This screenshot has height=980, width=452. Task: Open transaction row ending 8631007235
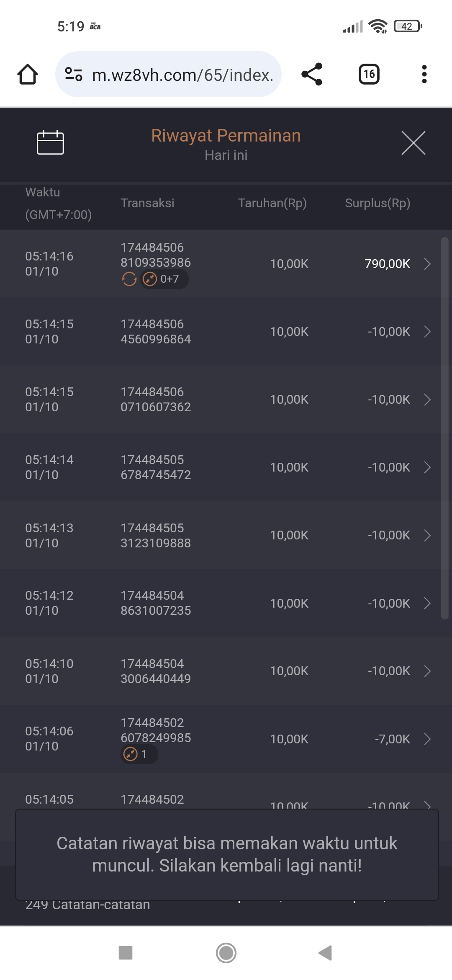pos(156,603)
